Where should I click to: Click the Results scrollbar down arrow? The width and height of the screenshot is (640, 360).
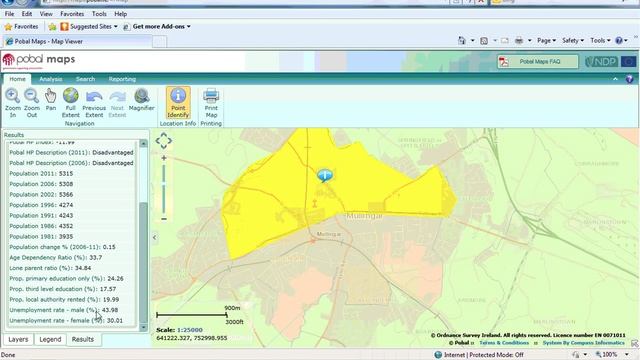click(143, 327)
